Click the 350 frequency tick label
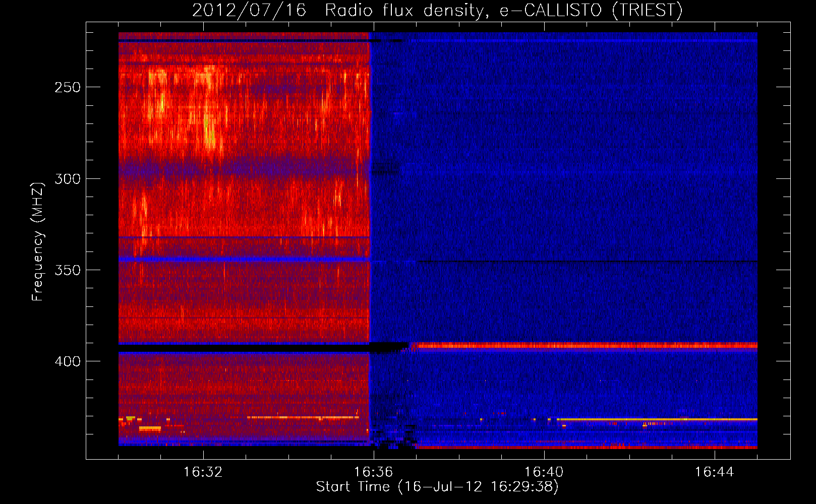The width and height of the screenshot is (816, 504). pyautogui.click(x=68, y=270)
